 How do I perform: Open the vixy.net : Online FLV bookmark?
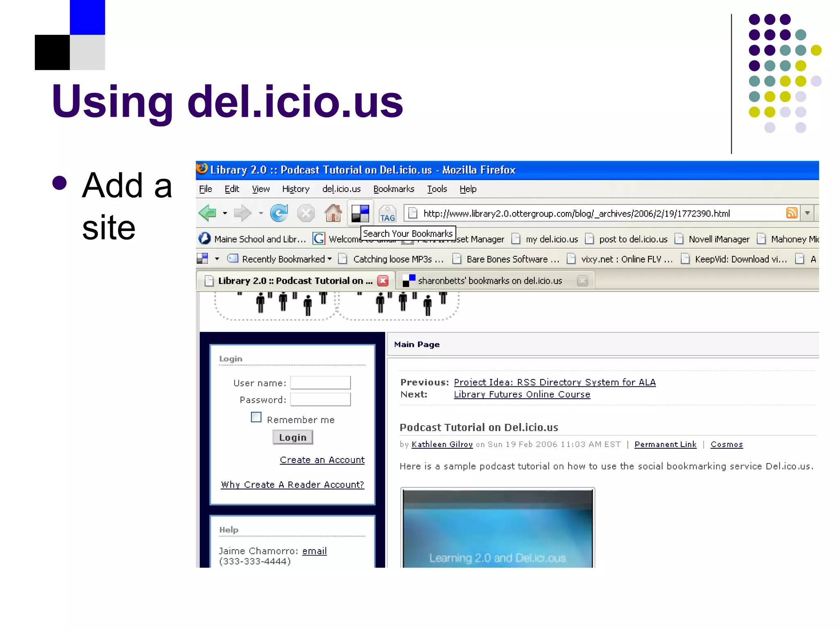click(x=620, y=259)
